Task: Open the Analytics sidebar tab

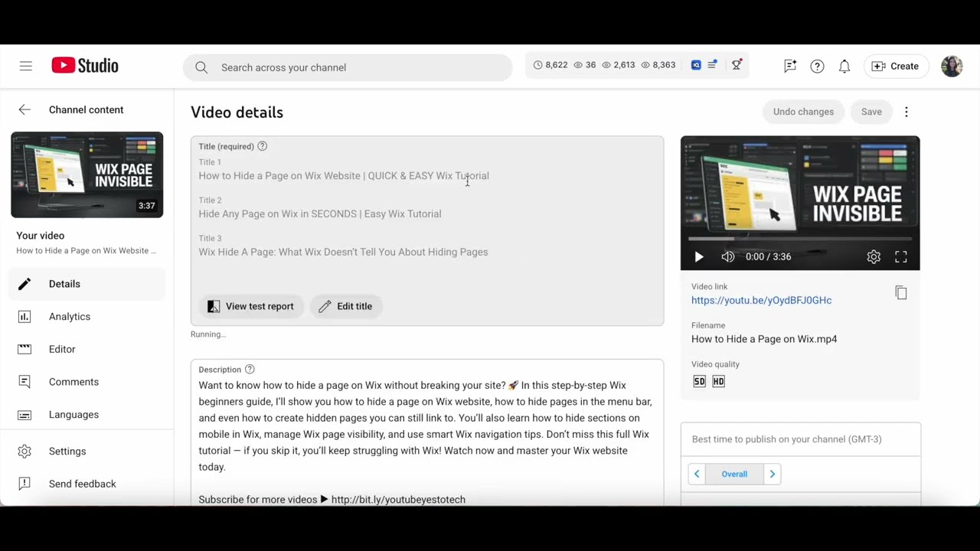Action: 87,317
